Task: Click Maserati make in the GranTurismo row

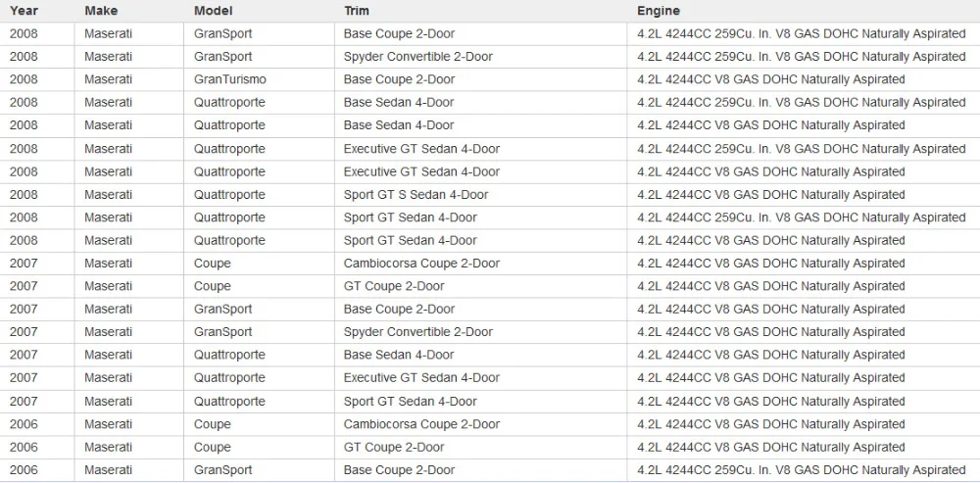Action: coord(108,79)
